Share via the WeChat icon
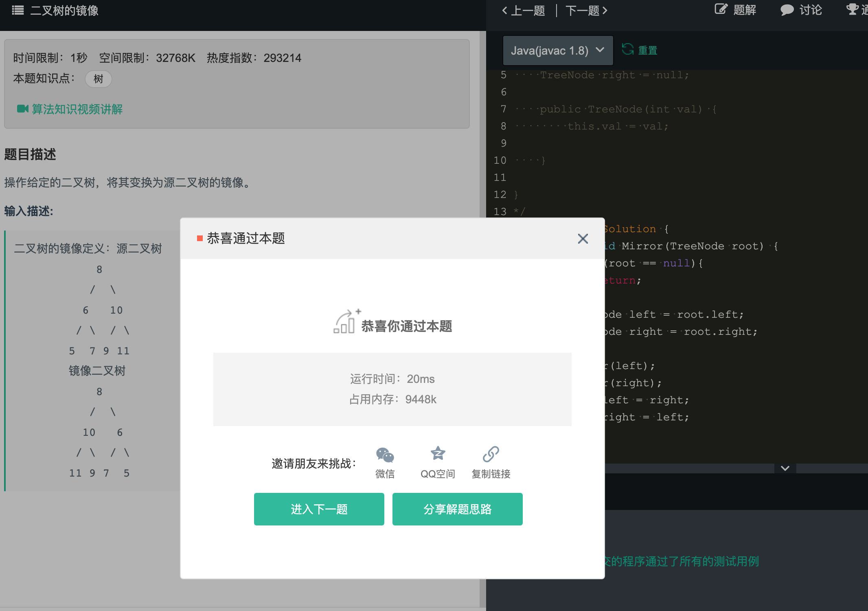Image resolution: width=868 pixels, height=611 pixels. click(x=385, y=455)
